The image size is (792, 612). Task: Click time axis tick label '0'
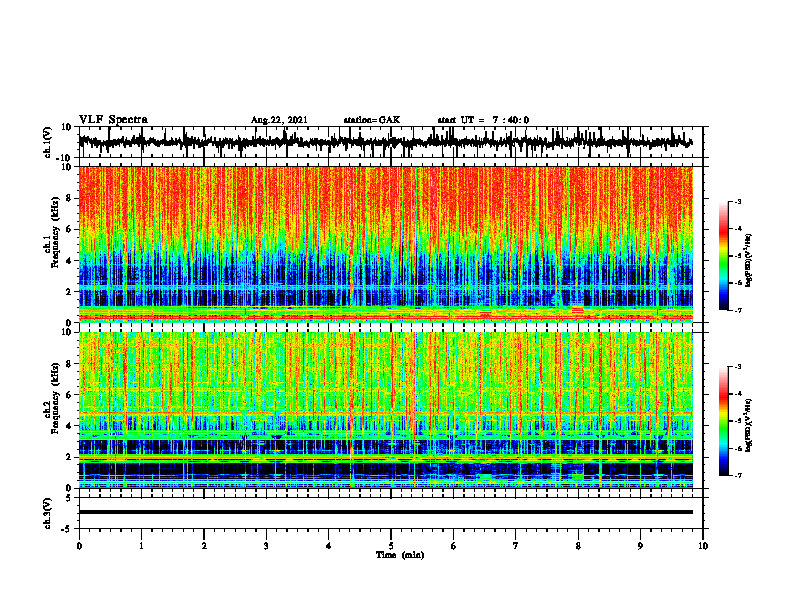(x=79, y=546)
